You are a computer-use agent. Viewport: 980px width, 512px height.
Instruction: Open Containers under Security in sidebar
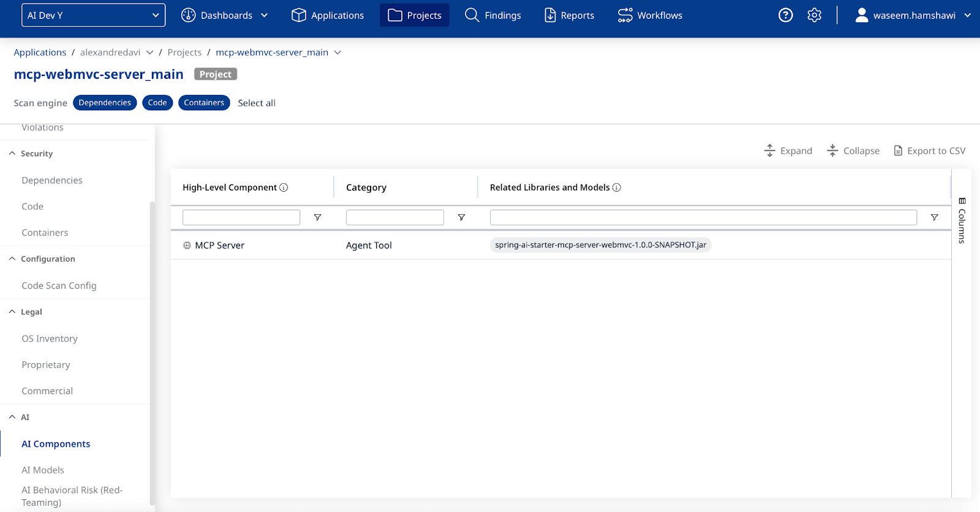pos(45,233)
